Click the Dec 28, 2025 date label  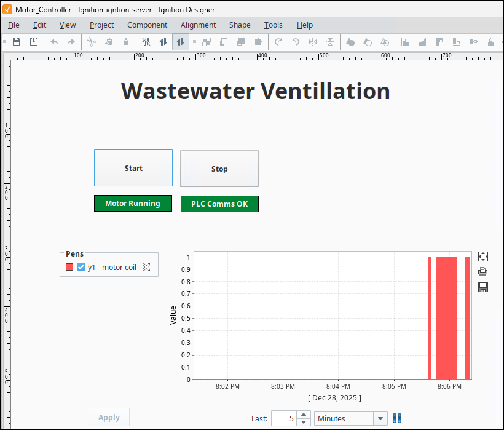pyautogui.click(x=334, y=398)
